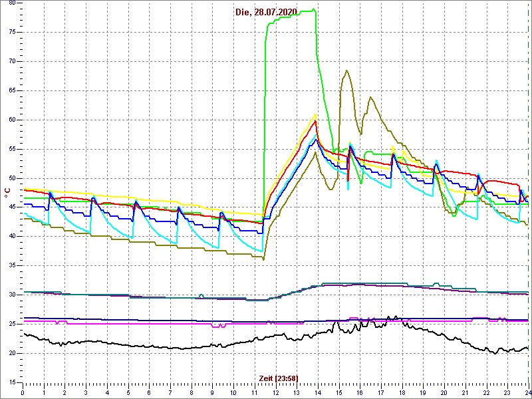Select the 50 value on temperature axis
The width and height of the screenshot is (532, 399).
[x=11, y=178]
